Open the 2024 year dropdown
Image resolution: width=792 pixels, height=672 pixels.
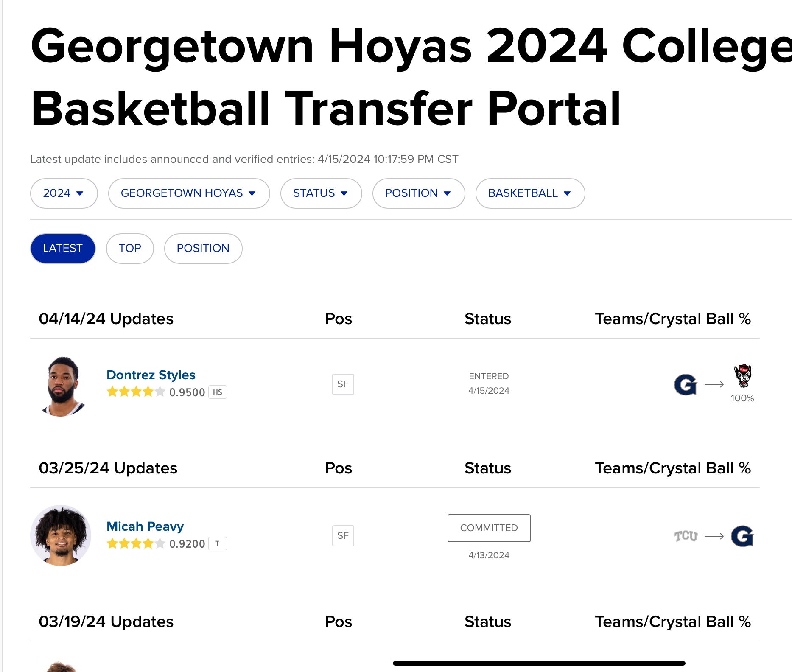(x=64, y=193)
